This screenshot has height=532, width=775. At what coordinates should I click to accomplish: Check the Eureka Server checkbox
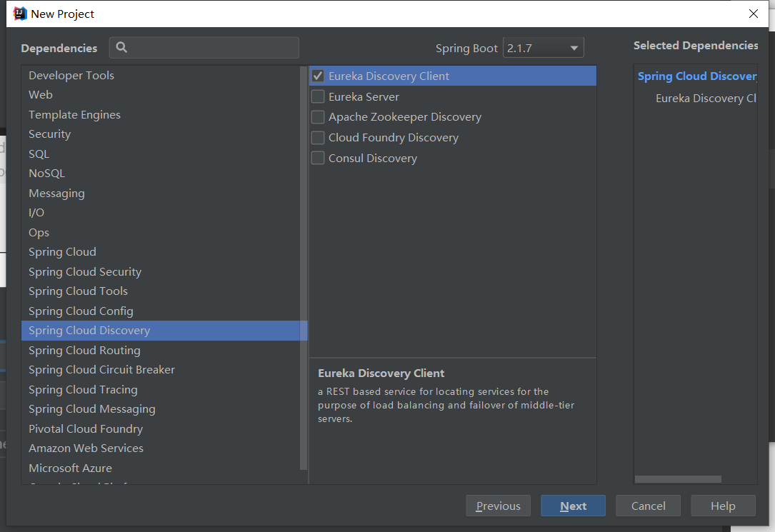click(318, 96)
